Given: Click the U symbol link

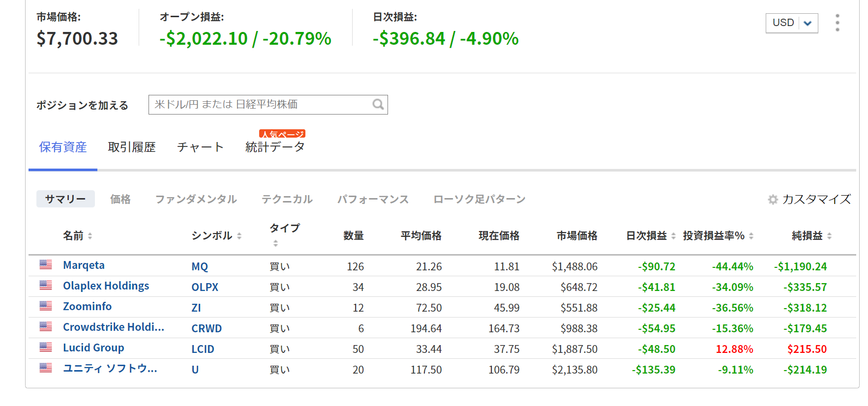Looking at the screenshot, I should [x=195, y=370].
